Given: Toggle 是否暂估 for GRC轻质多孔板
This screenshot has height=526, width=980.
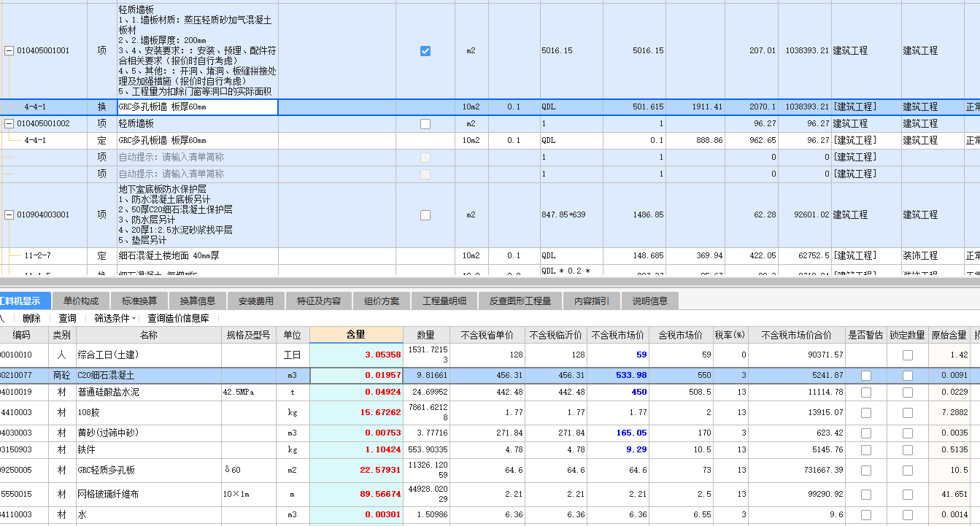Looking at the screenshot, I should coord(865,471).
